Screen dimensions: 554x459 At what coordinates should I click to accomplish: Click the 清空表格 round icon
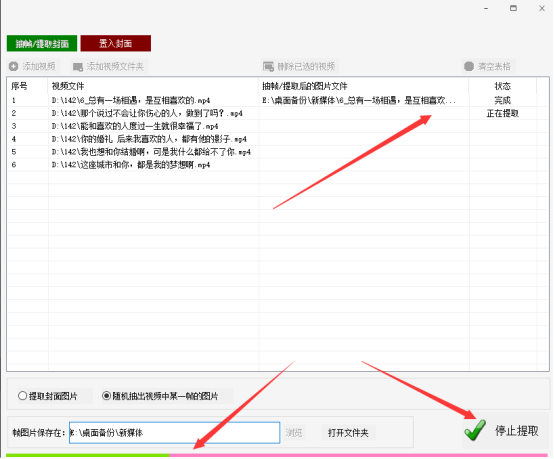[468, 66]
